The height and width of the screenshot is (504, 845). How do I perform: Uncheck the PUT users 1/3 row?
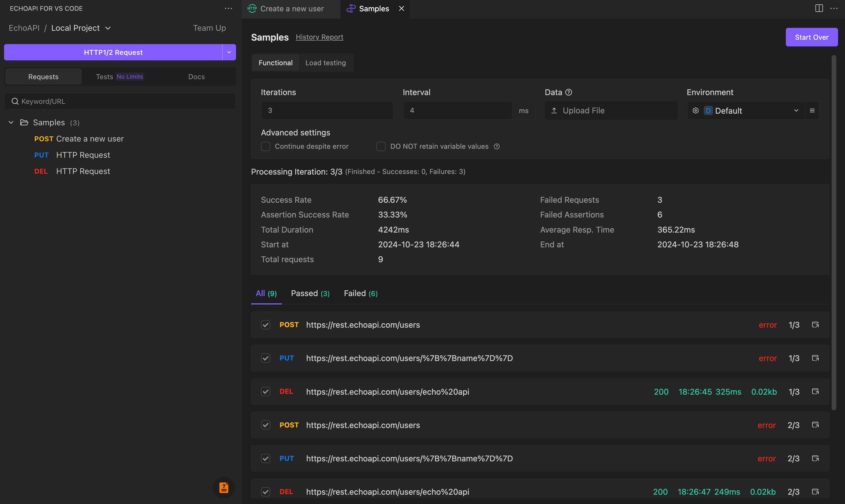click(x=266, y=358)
